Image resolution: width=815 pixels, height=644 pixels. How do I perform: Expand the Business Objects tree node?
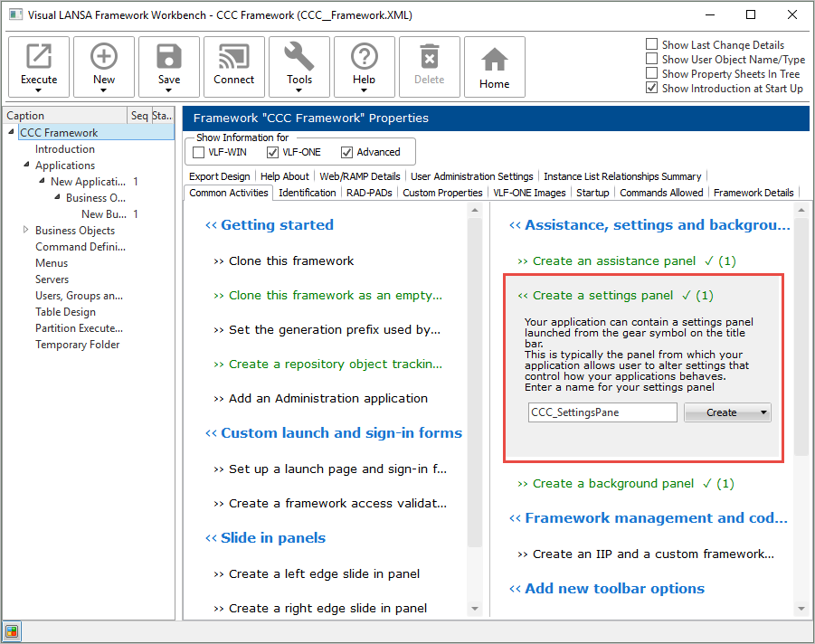(x=26, y=231)
